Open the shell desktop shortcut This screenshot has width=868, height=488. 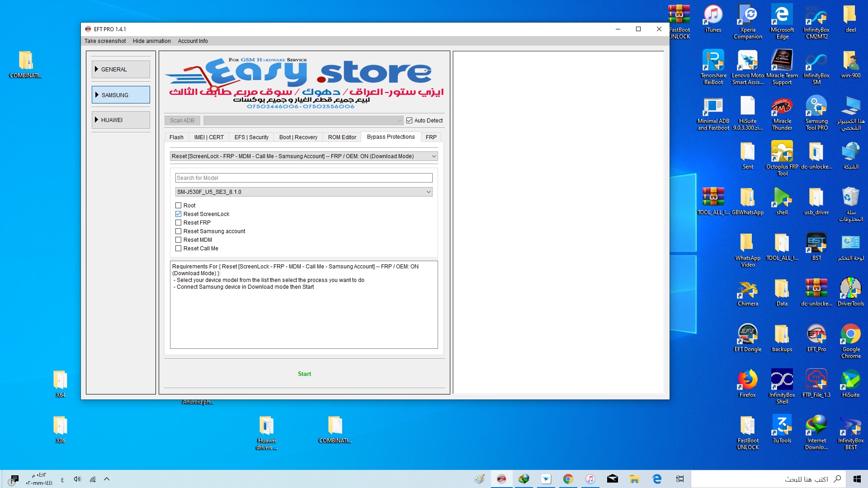click(x=782, y=201)
